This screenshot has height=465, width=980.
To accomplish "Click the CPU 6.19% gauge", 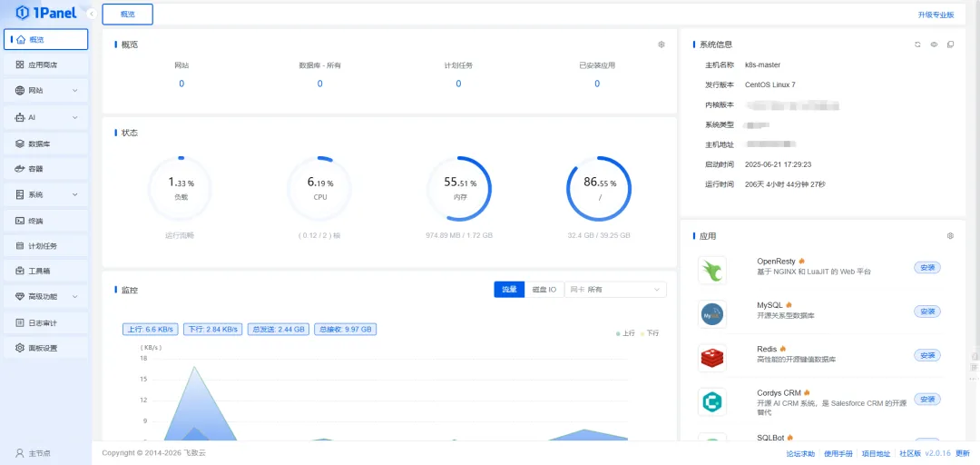I will (x=319, y=189).
